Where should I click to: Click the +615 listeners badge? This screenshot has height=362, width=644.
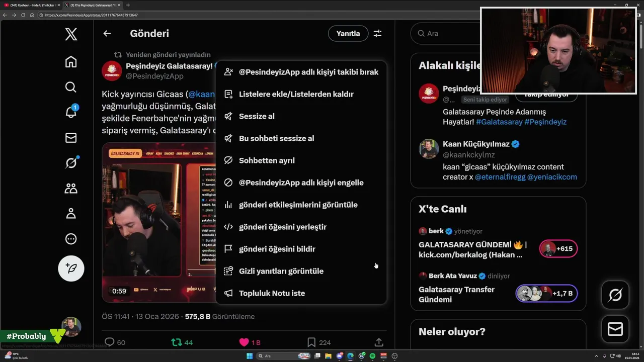click(x=558, y=249)
